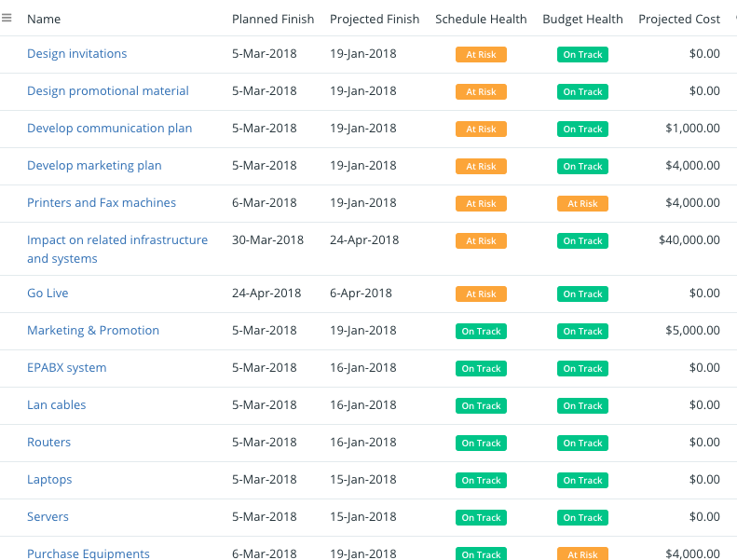Select 16-Jan-2018 projected finish for Routers

click(362, 442)
